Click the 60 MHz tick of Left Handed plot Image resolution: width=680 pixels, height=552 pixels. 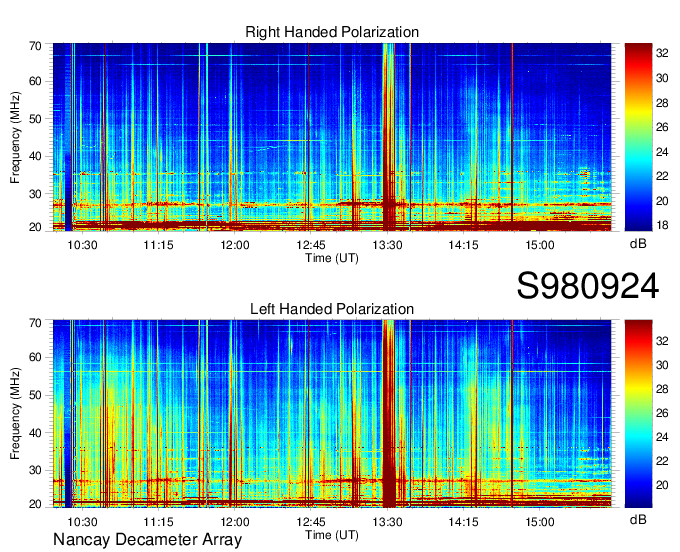tap(35, 357)
